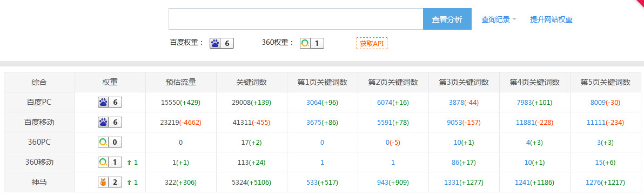Open 360移动 third page keywords 86

(455, 163)
